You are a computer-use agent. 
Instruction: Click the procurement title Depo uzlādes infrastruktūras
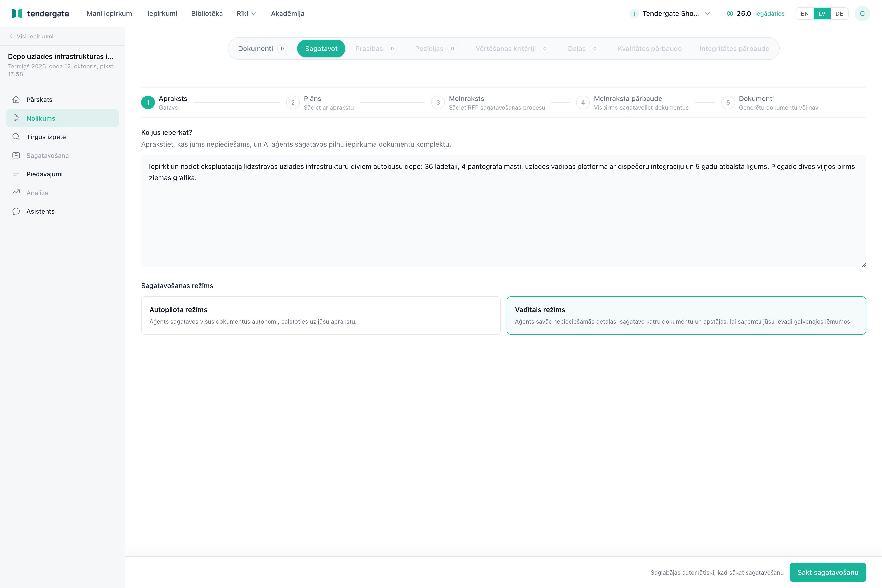(60, 56)
